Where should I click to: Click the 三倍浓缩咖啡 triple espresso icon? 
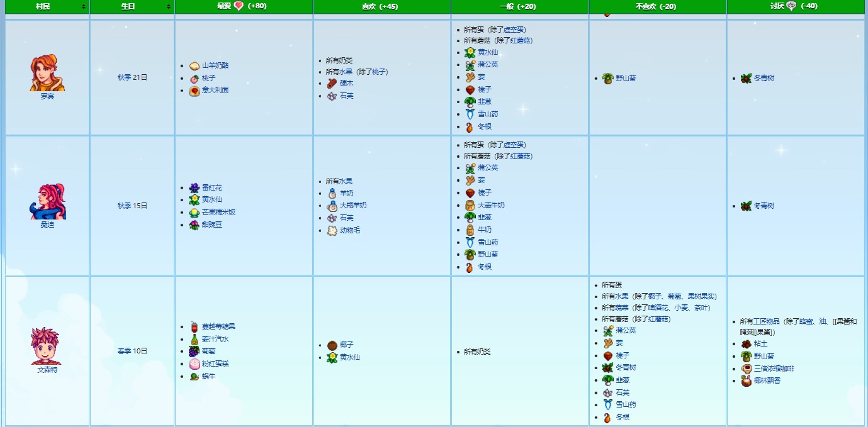(x=746, y=369)
